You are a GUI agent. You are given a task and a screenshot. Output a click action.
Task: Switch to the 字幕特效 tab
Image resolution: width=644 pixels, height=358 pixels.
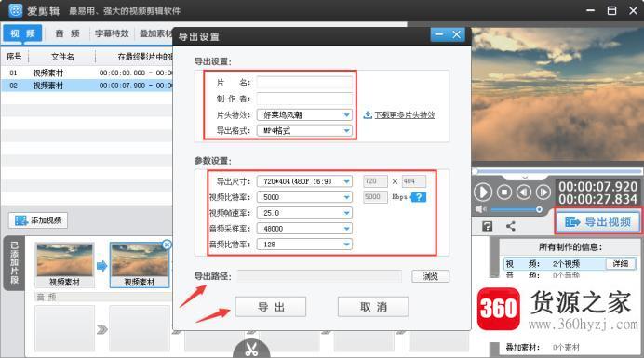click(x=112, y=33)
